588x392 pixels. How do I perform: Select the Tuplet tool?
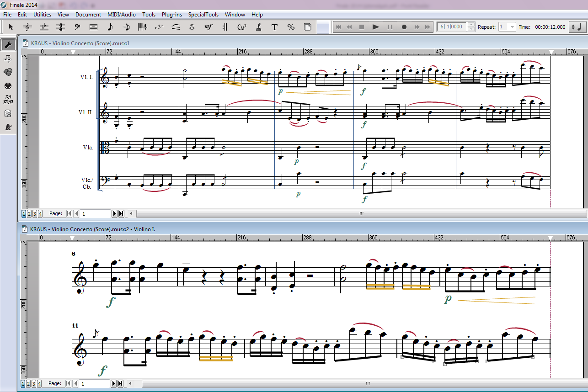pyautogui.click(x=159, y=27)
